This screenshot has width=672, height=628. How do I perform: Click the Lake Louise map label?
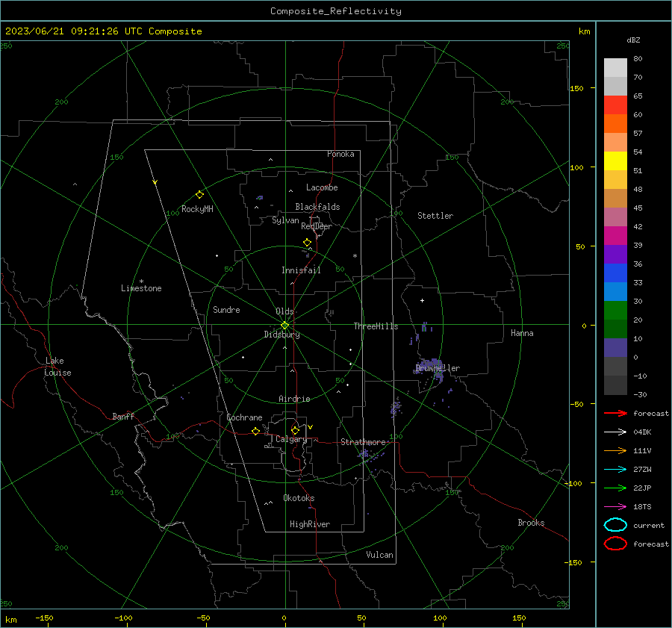pos(57,367)
